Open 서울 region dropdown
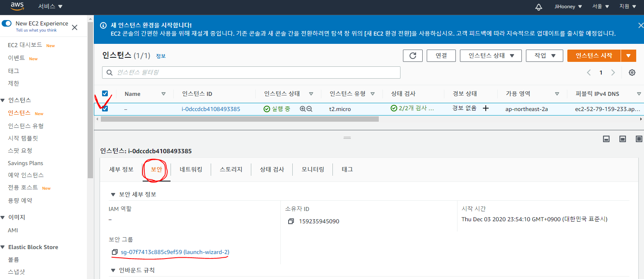This screenshot has height=279, width=644. click(x=601, y=7)
